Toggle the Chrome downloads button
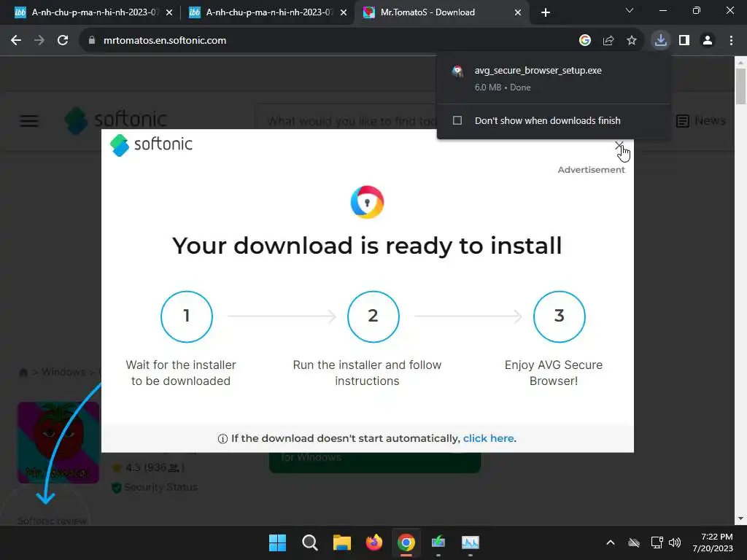The width and height of the screenshot is (747, 560). [x=661, y=41]
